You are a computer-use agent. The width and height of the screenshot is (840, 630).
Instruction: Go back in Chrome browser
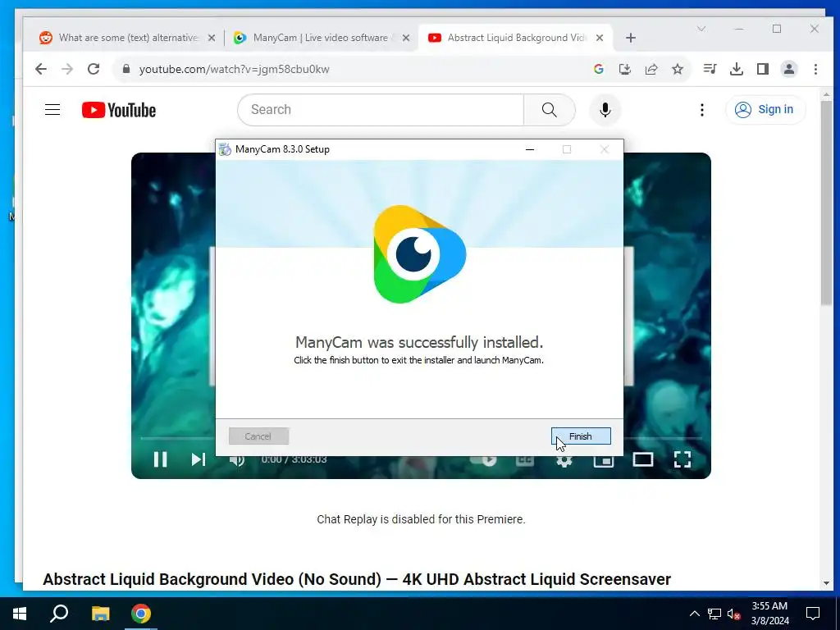tap(41, 69)
